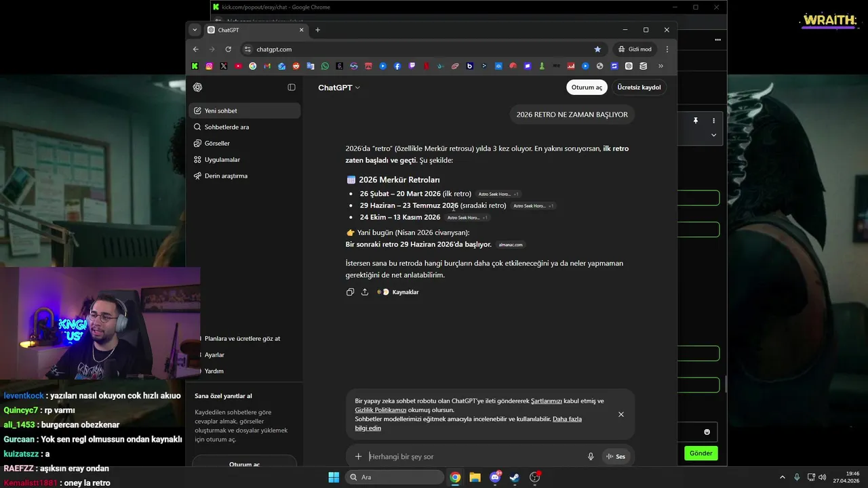Screen dimensions: 868x488
Task: Open the Şartlarımızı terms link
Action: (x=546, y=401)
